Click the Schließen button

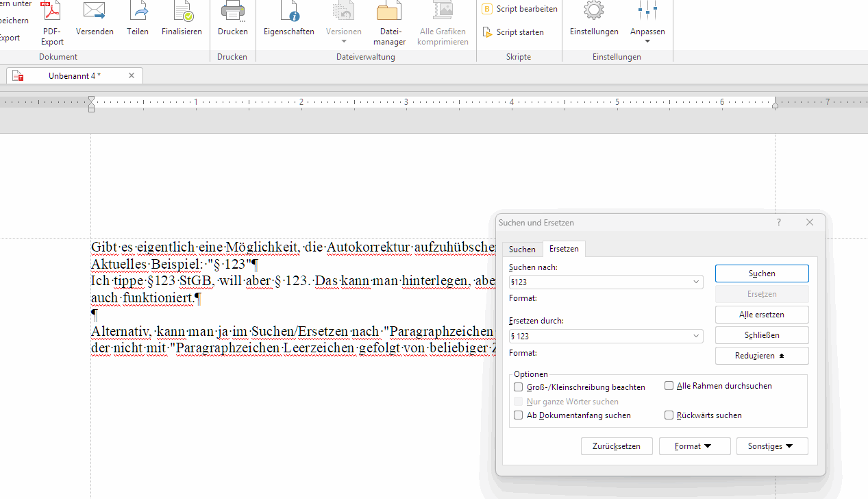pos(762,335)
